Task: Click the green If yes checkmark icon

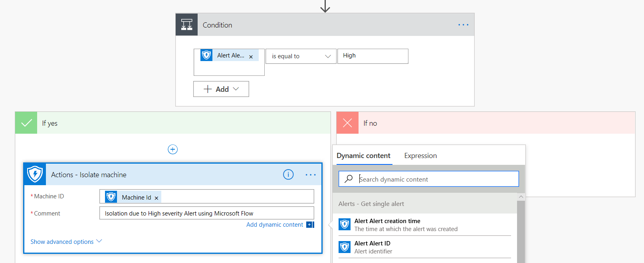Action: click(26, 123)
